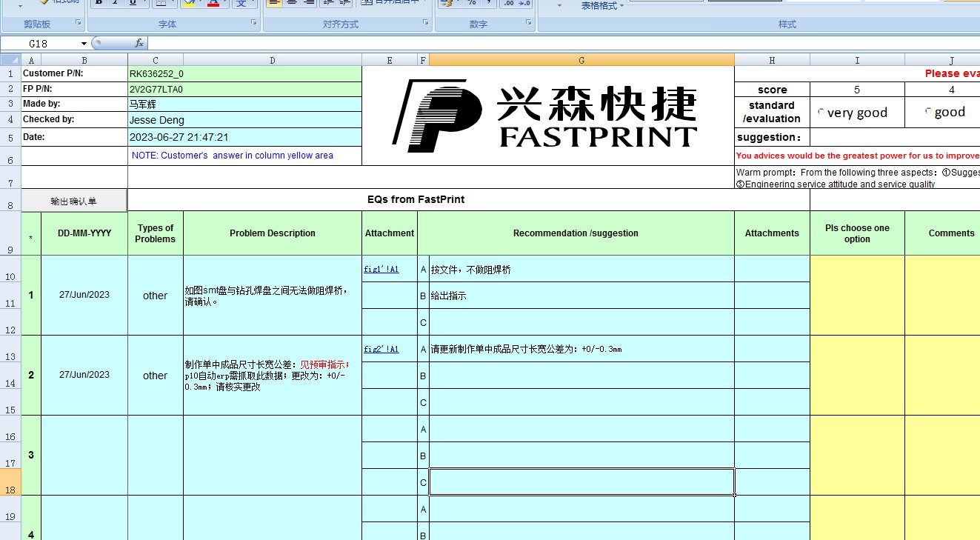
Task: Click the NOTE: Customer's answer cell
Action: coord(244,156)
